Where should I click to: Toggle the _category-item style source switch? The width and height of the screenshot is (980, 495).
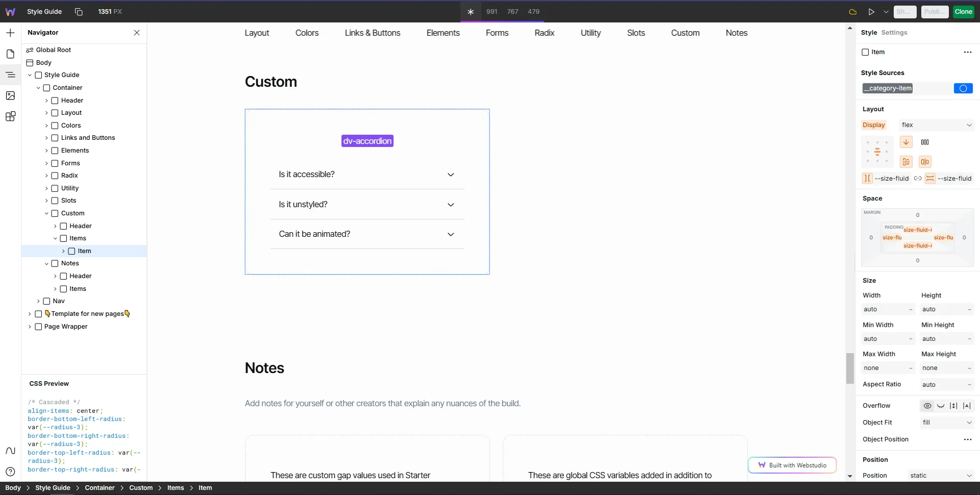(x=963, y=88)
